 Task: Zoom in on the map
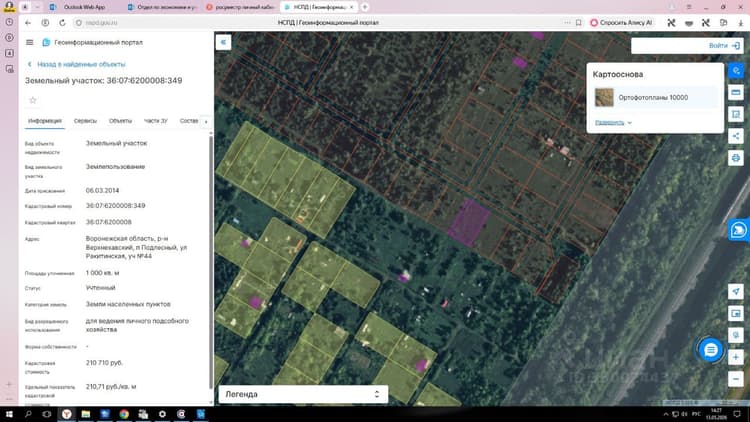point(736,357)
